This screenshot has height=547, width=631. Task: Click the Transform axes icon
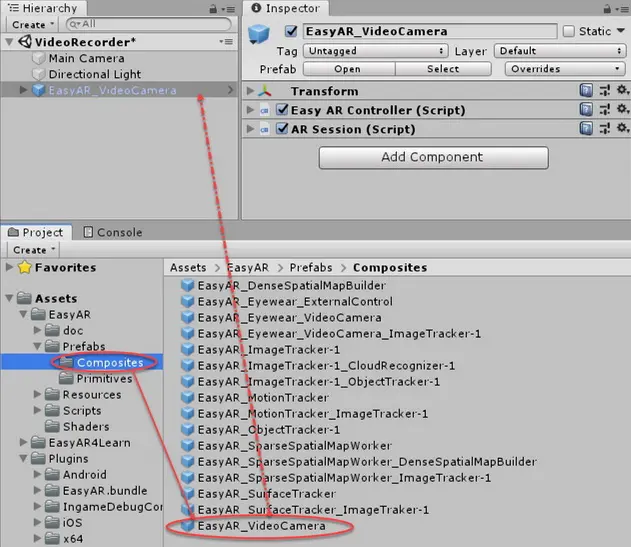pyautogui.click(x=265, y=91)
